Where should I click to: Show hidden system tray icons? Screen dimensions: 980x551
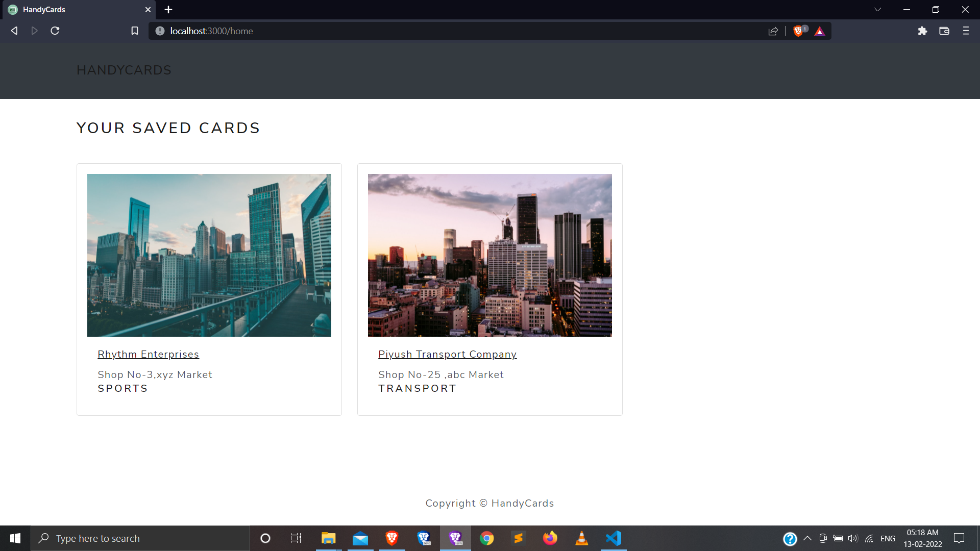(807, 538)
